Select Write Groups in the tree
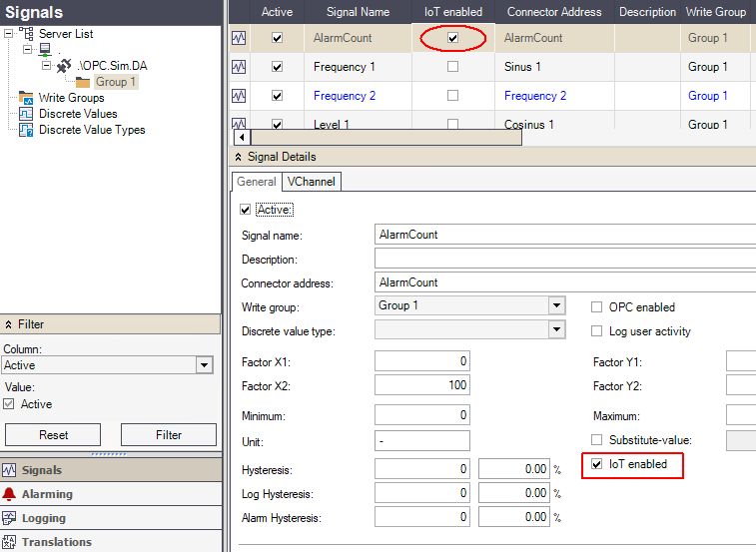The height and width of the screenshot is (552, 756). [x=71, y=98]
